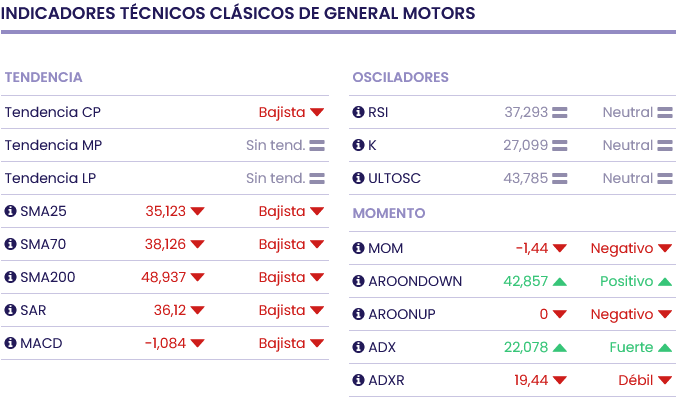Click the AROONDOWN info icon
Screen dimensions: 676x405
(359, 281)
